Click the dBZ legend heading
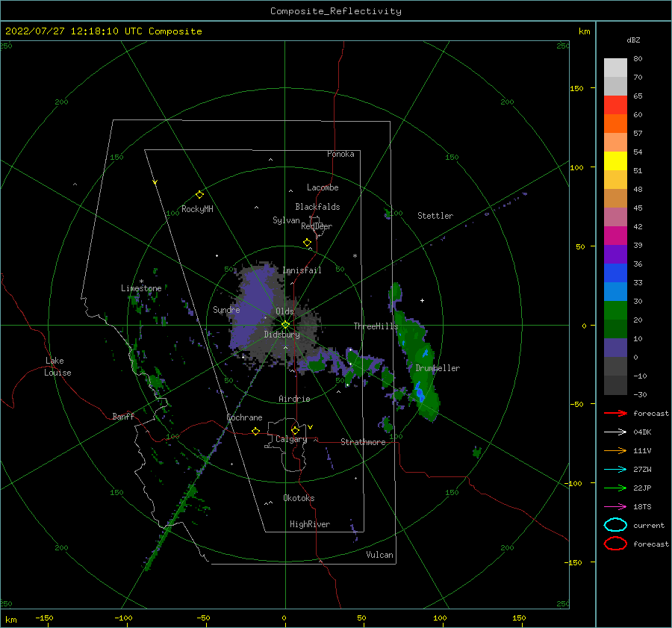 [633, 40]
